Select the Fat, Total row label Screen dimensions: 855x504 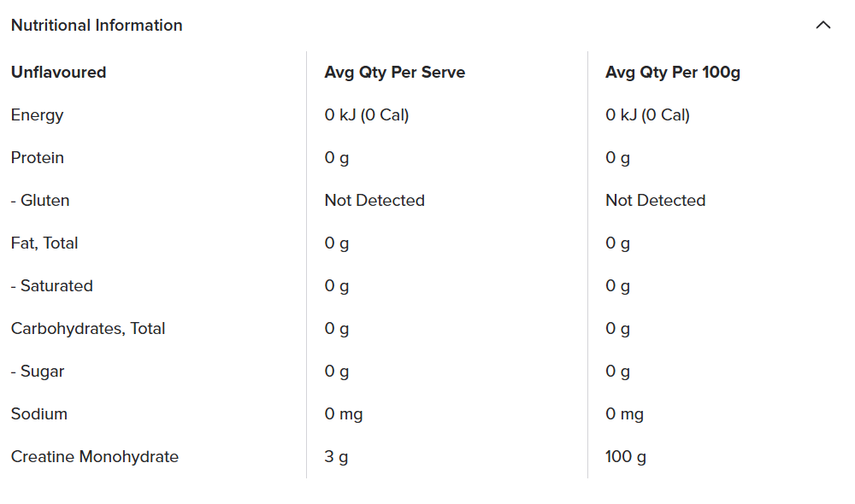(44, 243)
